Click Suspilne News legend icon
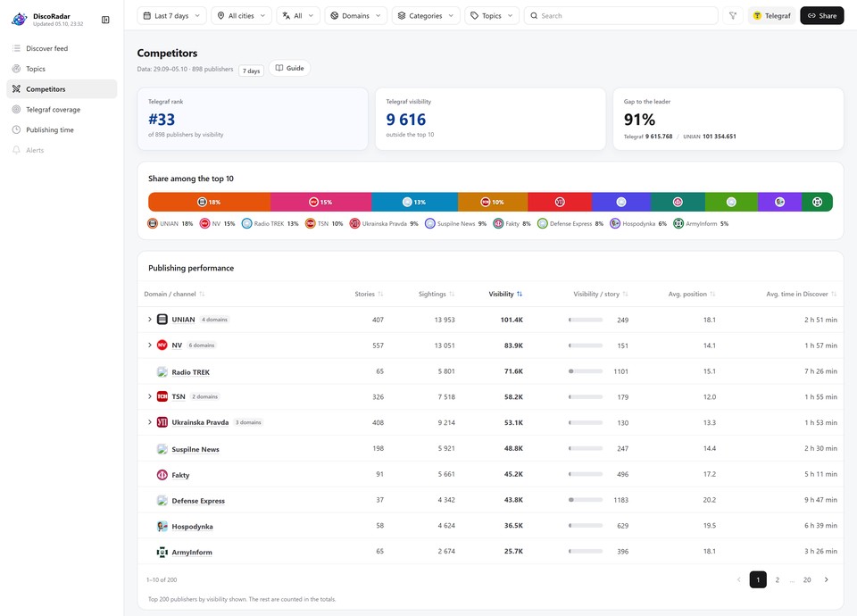Image resolution: width=857 pixels, height=616 pixels. coord(430,223)
